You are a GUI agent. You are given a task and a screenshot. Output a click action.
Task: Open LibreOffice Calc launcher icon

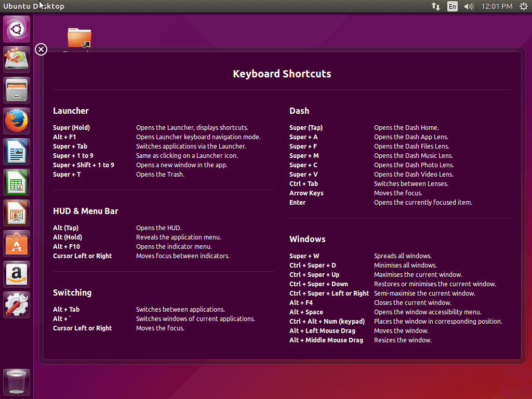(17, 182)
